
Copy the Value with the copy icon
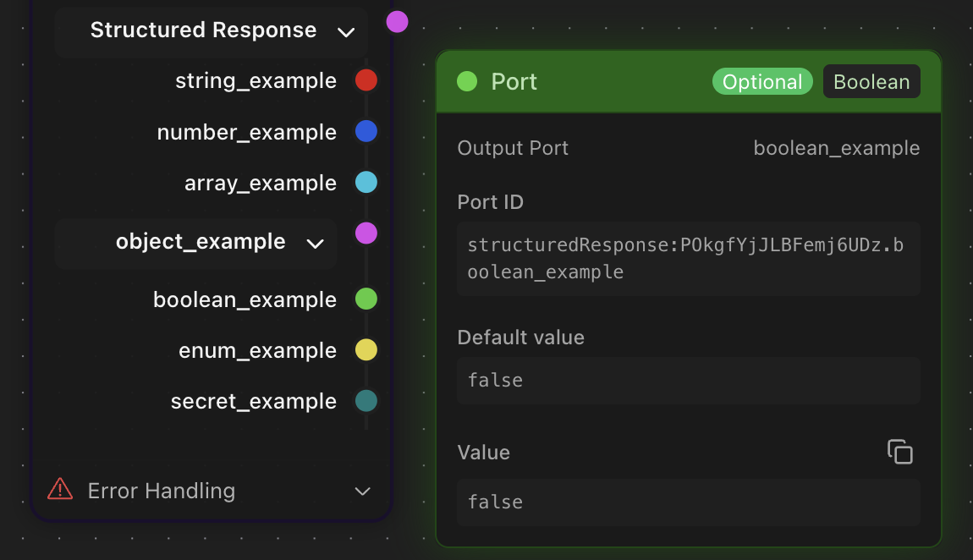[899, 452]
